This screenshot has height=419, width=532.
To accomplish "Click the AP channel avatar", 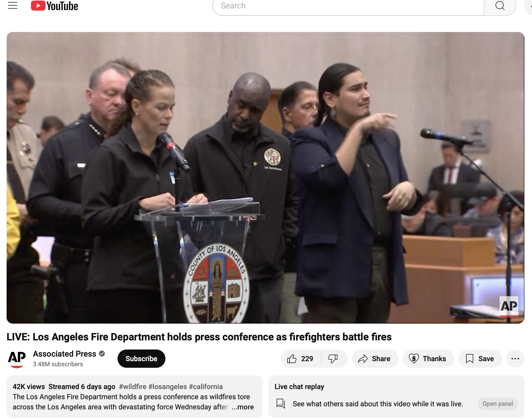I will (x=17, y=359).
